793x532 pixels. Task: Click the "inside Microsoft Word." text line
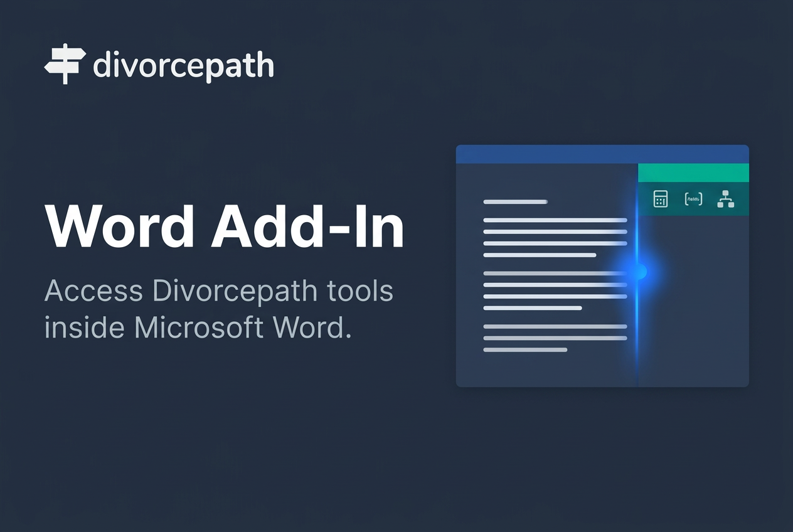(x=198, y=328)
